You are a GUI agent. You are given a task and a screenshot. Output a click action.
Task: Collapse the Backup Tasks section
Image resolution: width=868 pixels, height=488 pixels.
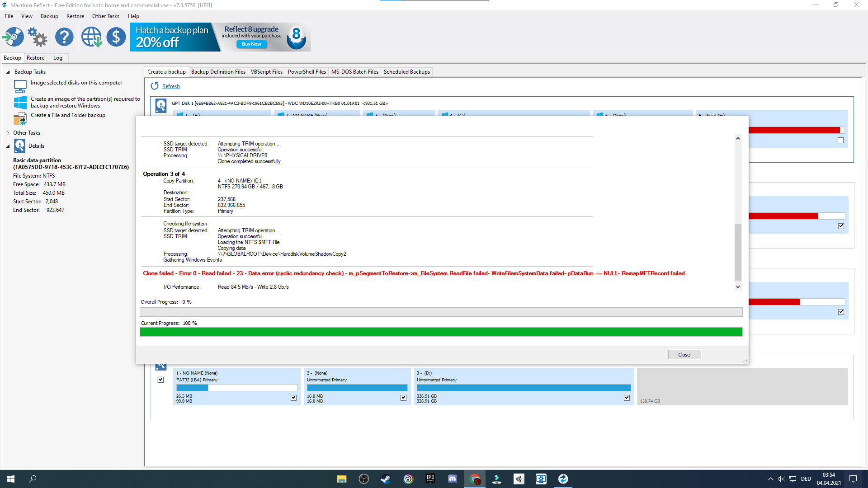point(7,71)
